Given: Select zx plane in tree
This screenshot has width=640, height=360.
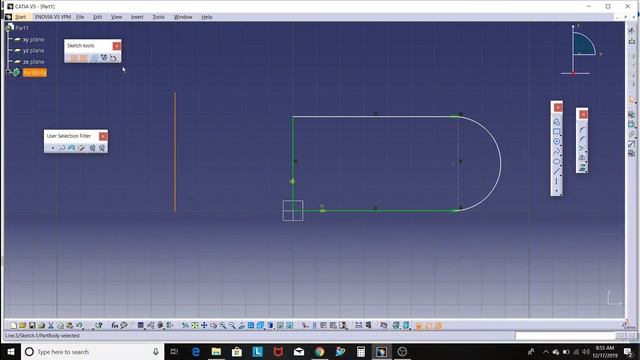Looking at the screenshot, I should click(x=33, y=62).
